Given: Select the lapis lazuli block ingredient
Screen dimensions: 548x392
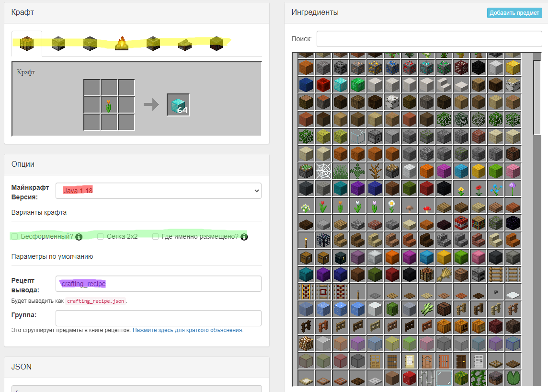Looking at the screenshot, I should coord(306,84).
